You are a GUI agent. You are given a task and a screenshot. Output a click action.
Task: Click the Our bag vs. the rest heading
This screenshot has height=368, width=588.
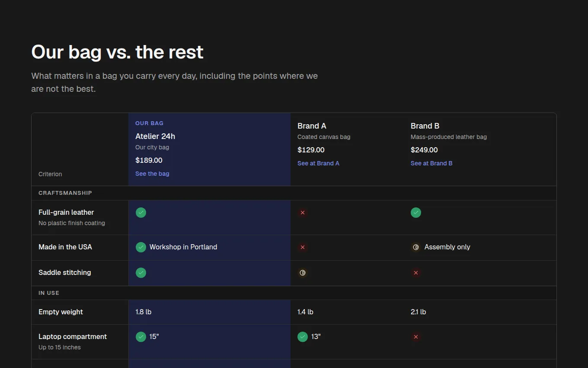click(x=117, y=52)
